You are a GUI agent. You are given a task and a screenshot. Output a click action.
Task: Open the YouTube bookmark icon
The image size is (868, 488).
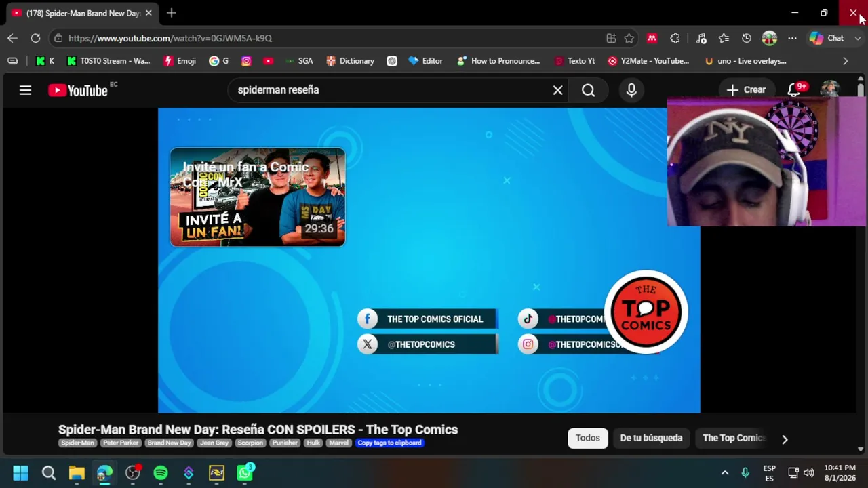tap(269, 61)
